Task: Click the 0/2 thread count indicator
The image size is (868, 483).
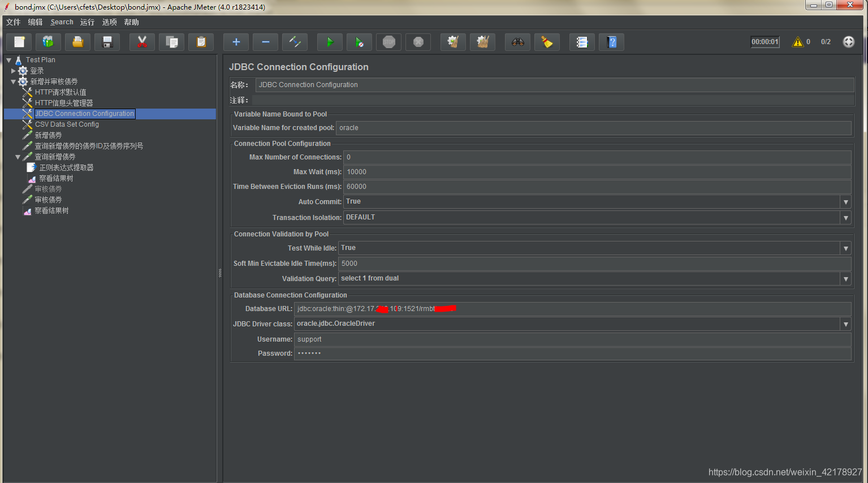Action: (x=826, y=42)
